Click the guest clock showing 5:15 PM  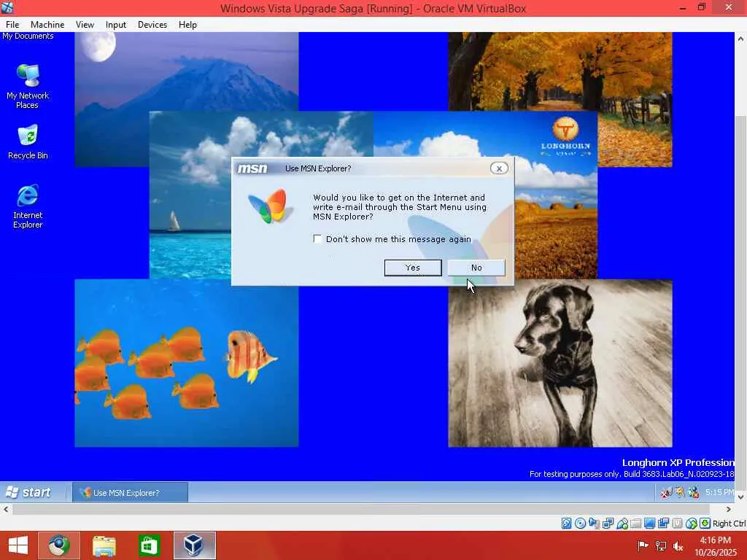[719, 492]
